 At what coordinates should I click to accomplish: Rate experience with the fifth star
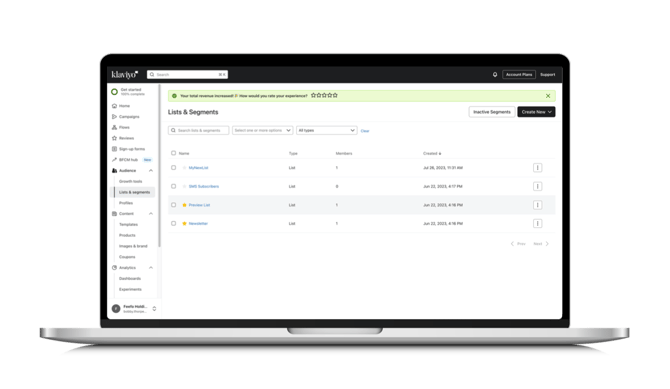pos(335,95)
